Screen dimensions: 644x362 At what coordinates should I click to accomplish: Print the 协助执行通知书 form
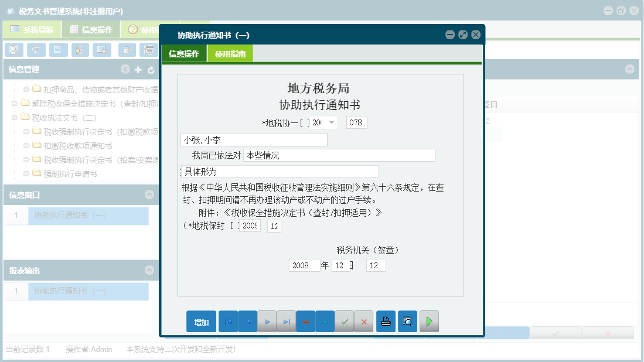click(x=386, y=321)
